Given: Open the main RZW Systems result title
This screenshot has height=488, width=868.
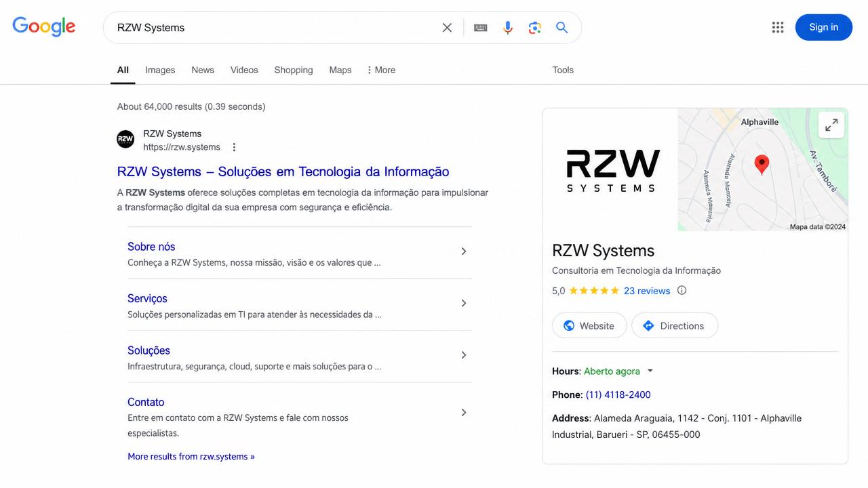Looking at the screenshot, I should click(283, 171).
